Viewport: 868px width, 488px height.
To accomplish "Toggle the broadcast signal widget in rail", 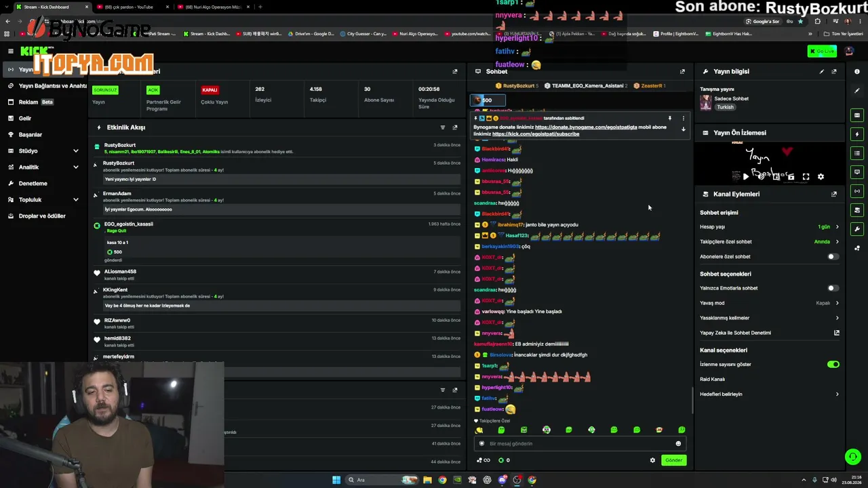I will (857, 191).
